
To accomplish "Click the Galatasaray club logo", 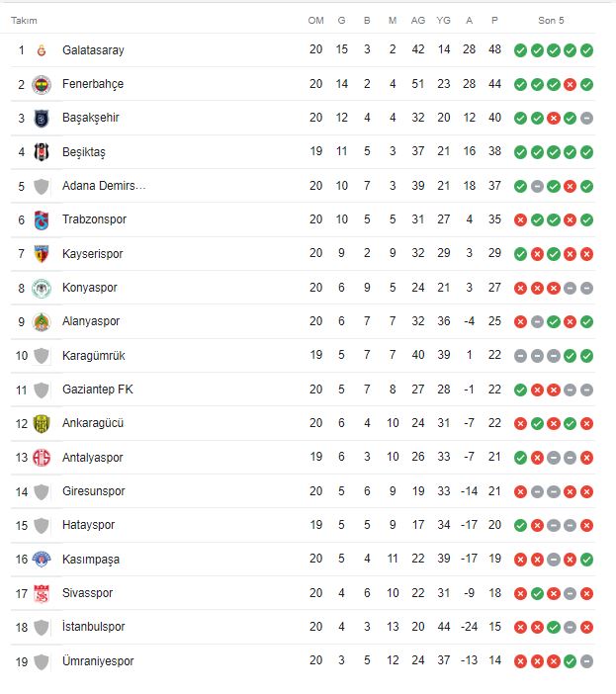I will pos(42,50).
